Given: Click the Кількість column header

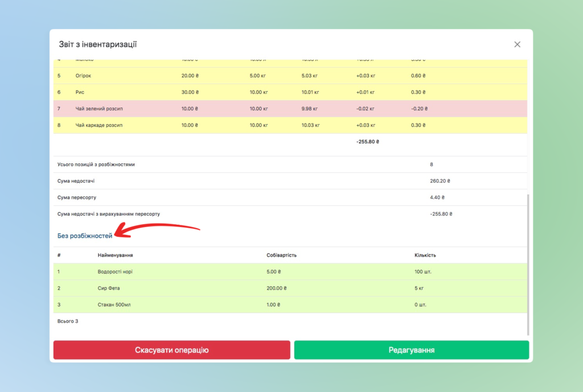Looking at the screenshot, I should coord(425,255).
